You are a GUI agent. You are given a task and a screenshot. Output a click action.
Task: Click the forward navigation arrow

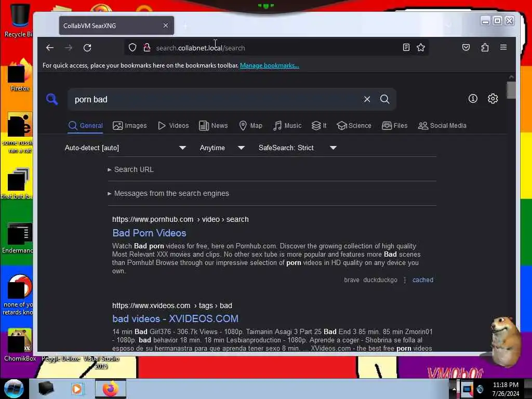pos(69,48)
